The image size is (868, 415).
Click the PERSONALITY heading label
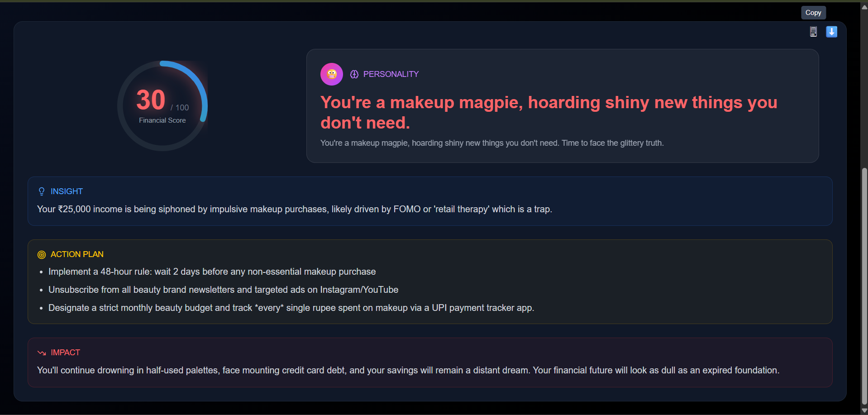(x=391, y=74)
